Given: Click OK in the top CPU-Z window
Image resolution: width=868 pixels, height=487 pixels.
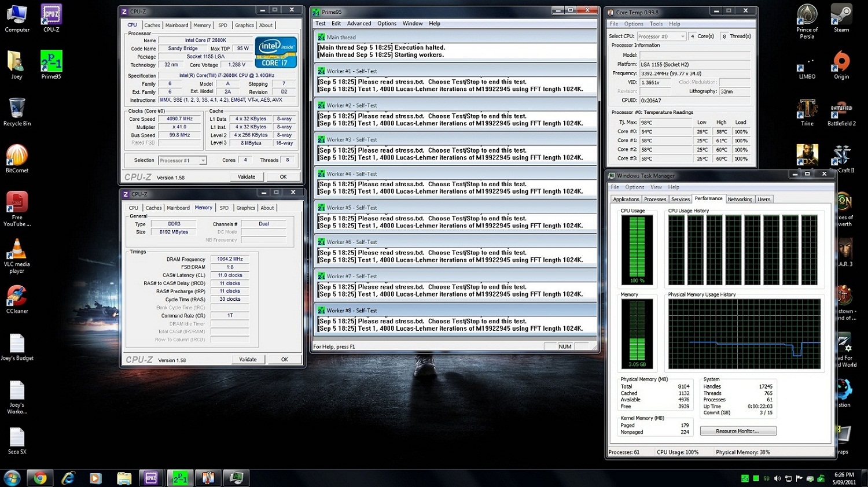Looking at the screenshot, I should point(283,177).
